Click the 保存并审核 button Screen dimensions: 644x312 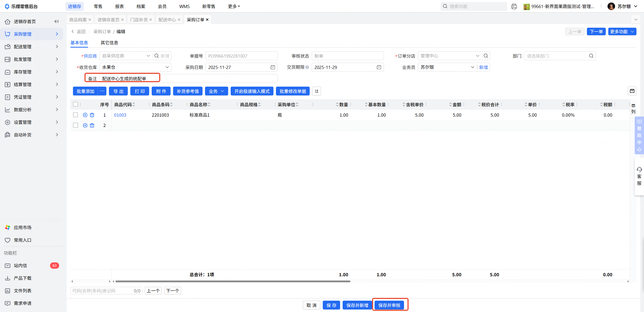[389, 305]
